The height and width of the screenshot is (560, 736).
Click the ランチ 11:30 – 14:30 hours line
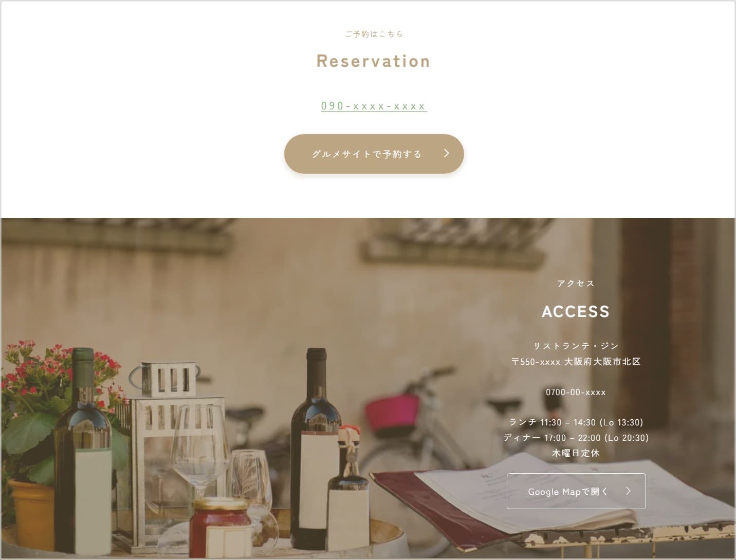[576, 422]
